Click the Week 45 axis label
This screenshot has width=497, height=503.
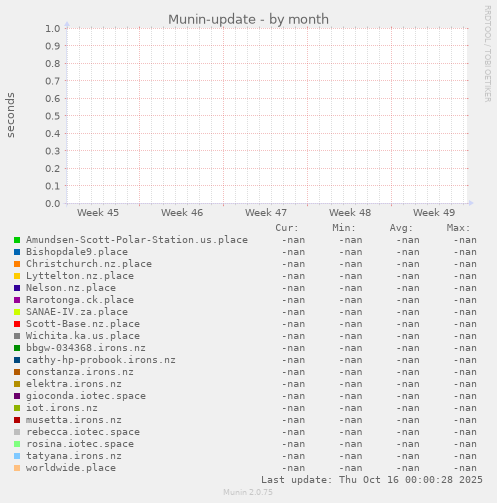tap(98, 213)
